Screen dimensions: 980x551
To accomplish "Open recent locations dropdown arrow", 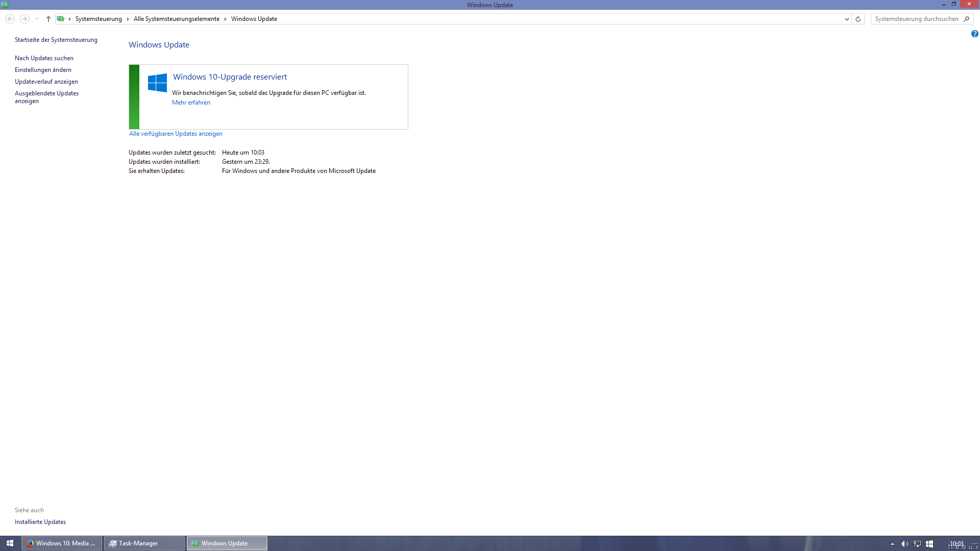I will pos(37,19).
